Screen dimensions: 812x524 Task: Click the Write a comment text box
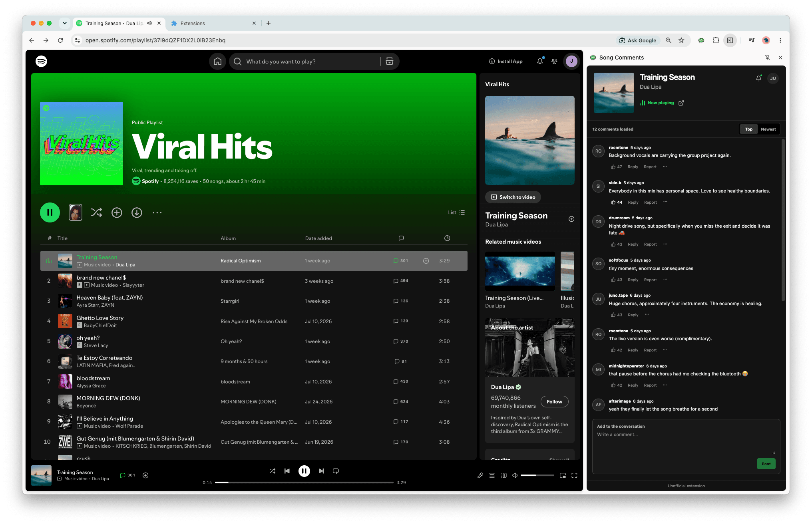(686, 443)
